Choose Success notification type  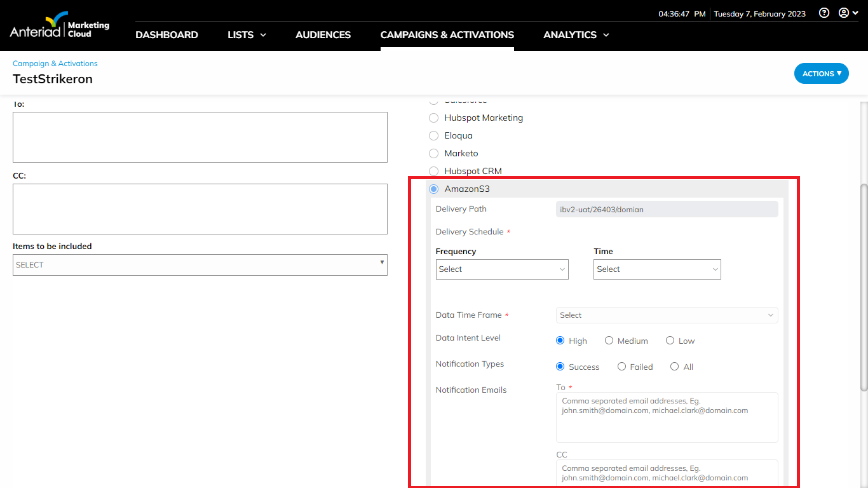[x=560, y=367]
